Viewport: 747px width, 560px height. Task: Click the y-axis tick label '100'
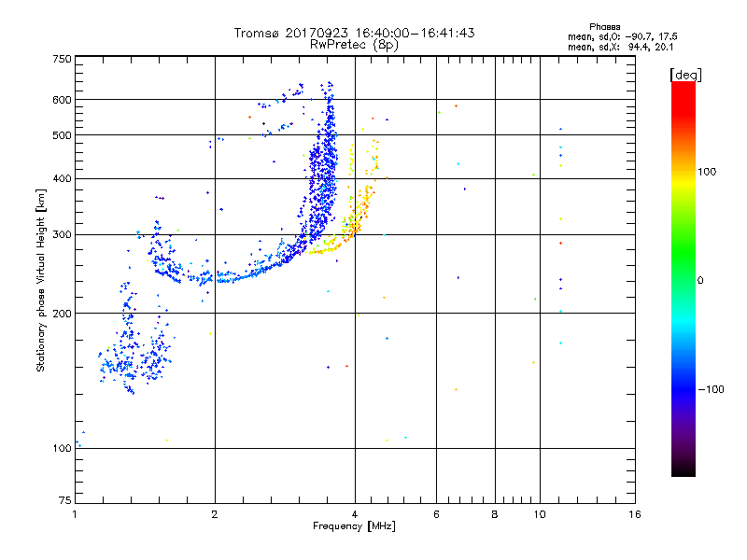(x=63, y=449)
